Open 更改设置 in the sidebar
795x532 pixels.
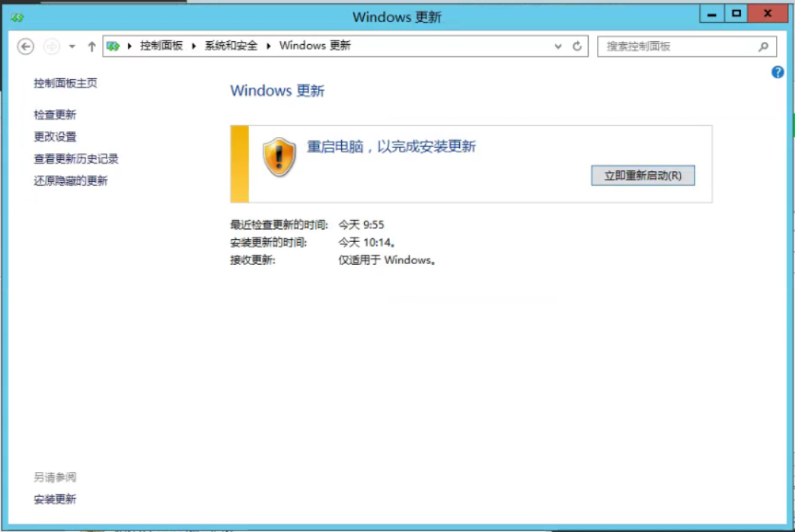click(x=55, y=137)
